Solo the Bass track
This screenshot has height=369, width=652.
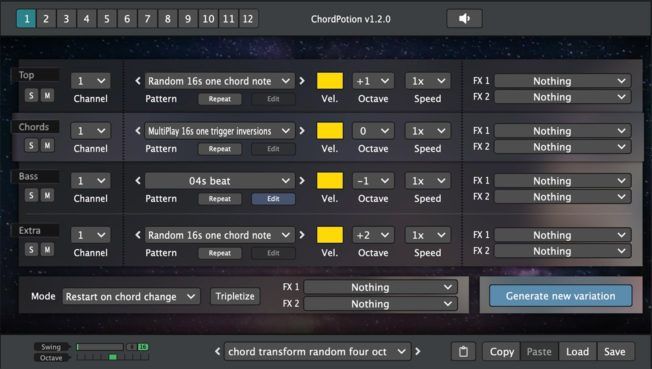31,195
